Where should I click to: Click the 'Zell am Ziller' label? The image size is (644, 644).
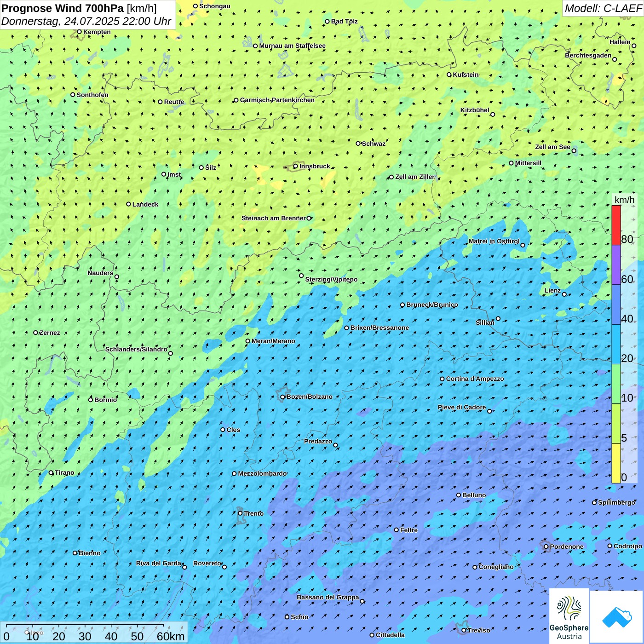[x=414, y=177]
